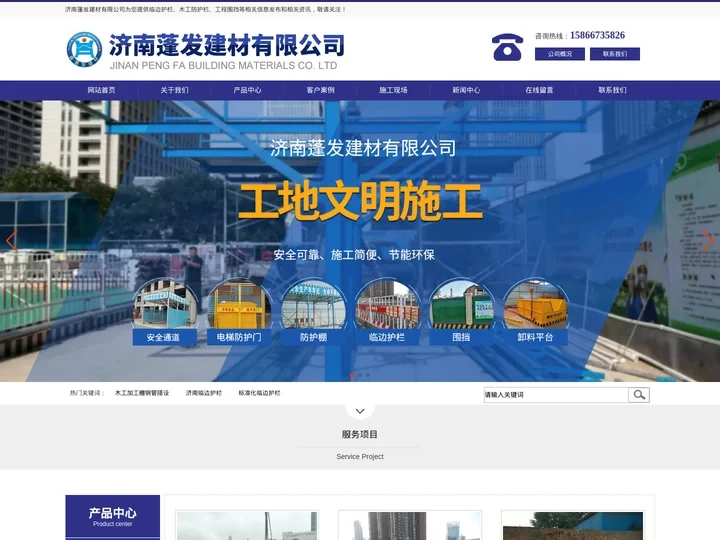
Task: Click the 热门关键词 label
Action: click(87, 393)
